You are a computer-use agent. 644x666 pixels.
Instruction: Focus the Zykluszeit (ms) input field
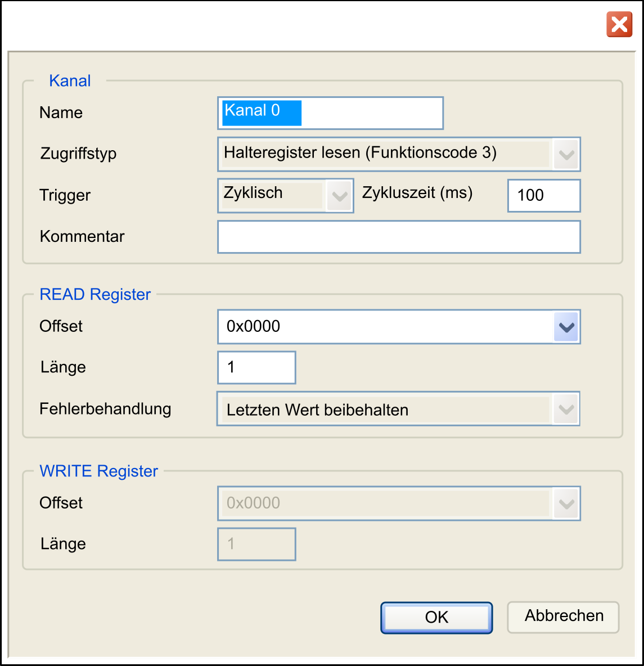[543, 196]
